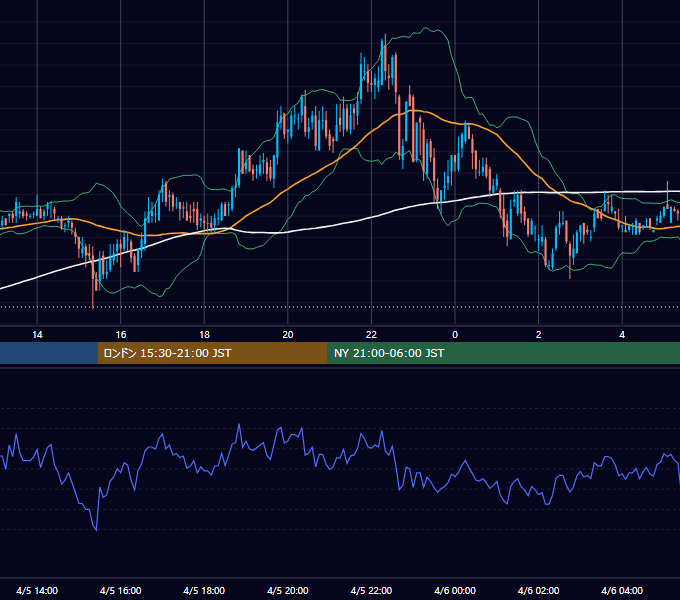Click the 18 hour label on price chart axis

pyautogui.click(x=204, y=335)
